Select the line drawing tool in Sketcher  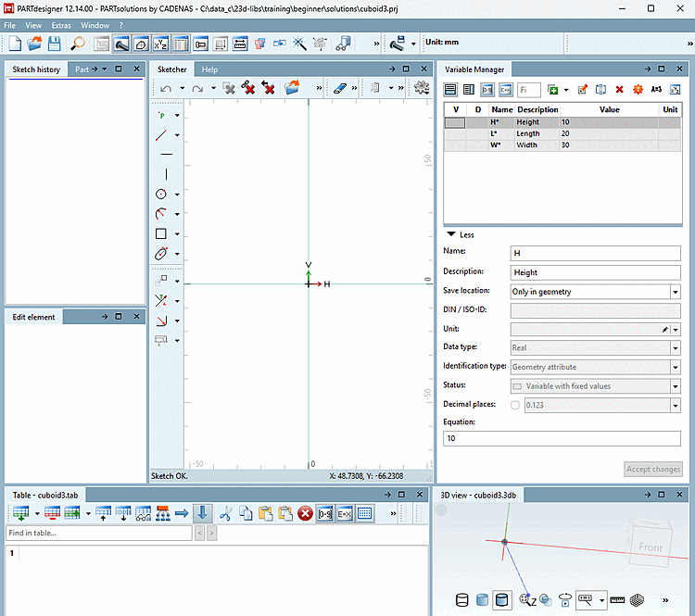tap(161, 135)
